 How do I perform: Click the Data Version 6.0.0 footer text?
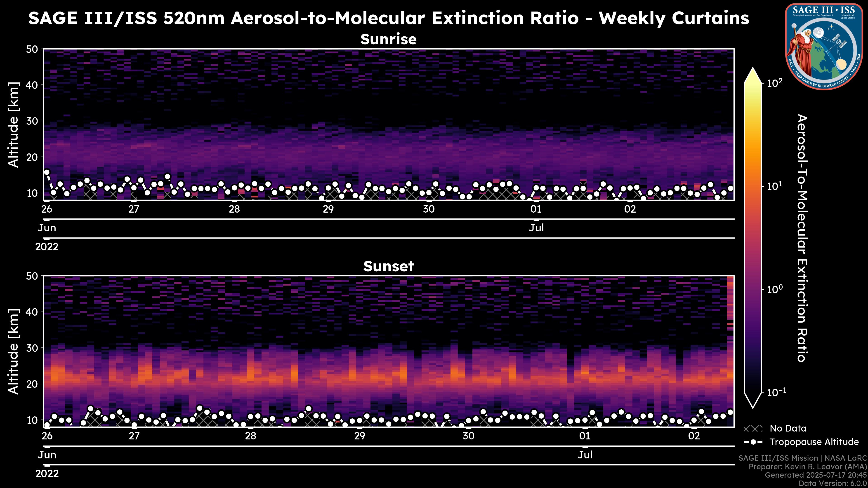833,484
